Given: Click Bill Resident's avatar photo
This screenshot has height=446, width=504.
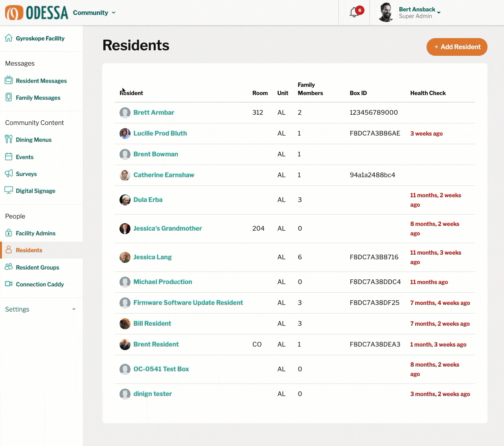Looking at the screenshot, I should (x=125, y=324).
